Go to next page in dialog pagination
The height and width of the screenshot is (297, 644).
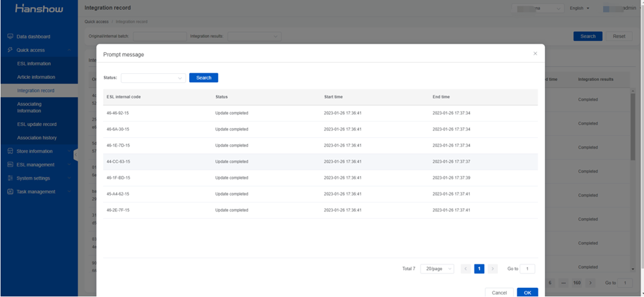(x=493, y=269)
